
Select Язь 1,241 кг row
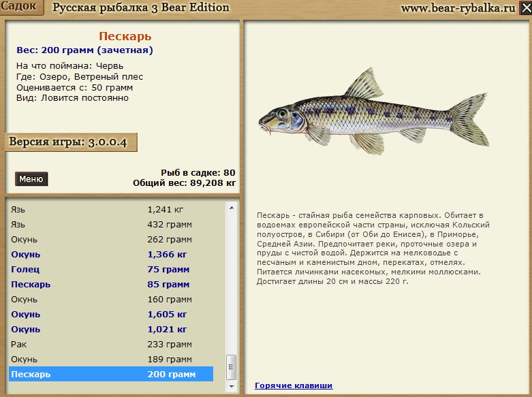click(x=111, y=210)
